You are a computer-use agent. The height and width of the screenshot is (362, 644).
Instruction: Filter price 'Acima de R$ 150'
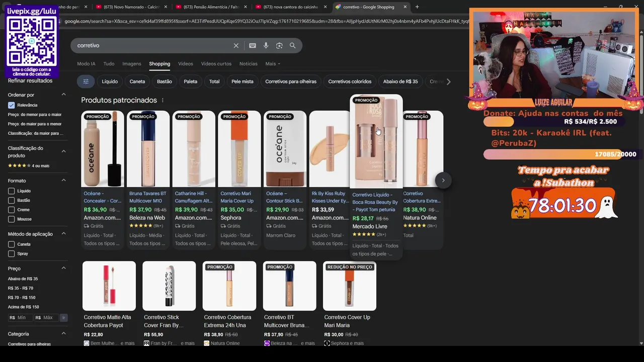pyautogui.click(x=24, y=307)
